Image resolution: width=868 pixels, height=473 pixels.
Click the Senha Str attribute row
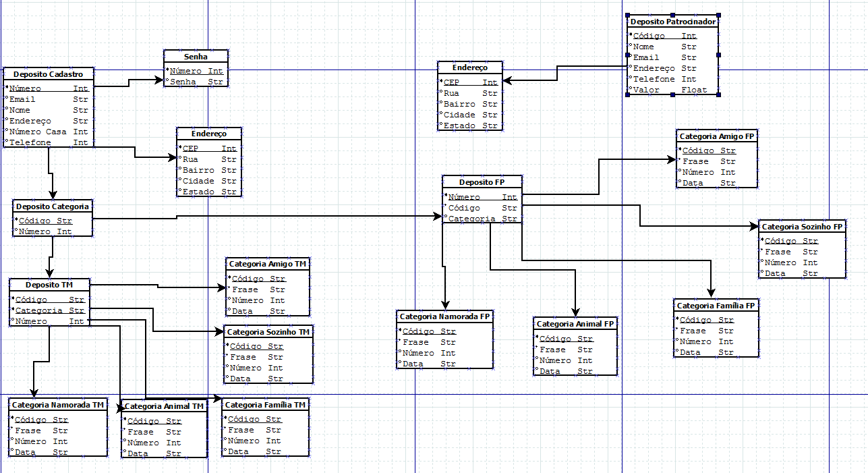(196, 82)
